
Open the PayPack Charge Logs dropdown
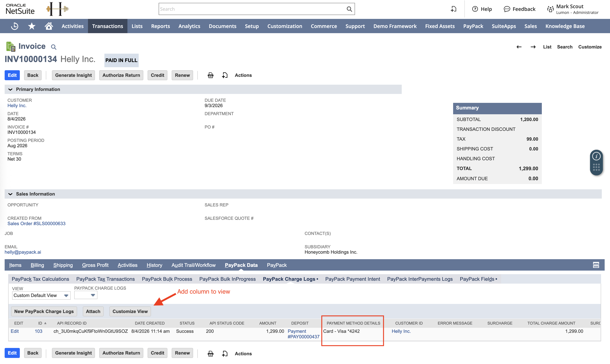[86, 295]
